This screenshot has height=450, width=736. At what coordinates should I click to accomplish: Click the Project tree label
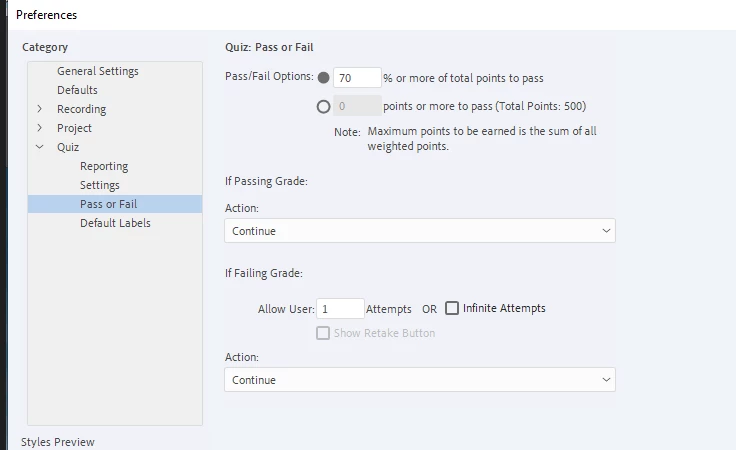[x=74, y=128]
